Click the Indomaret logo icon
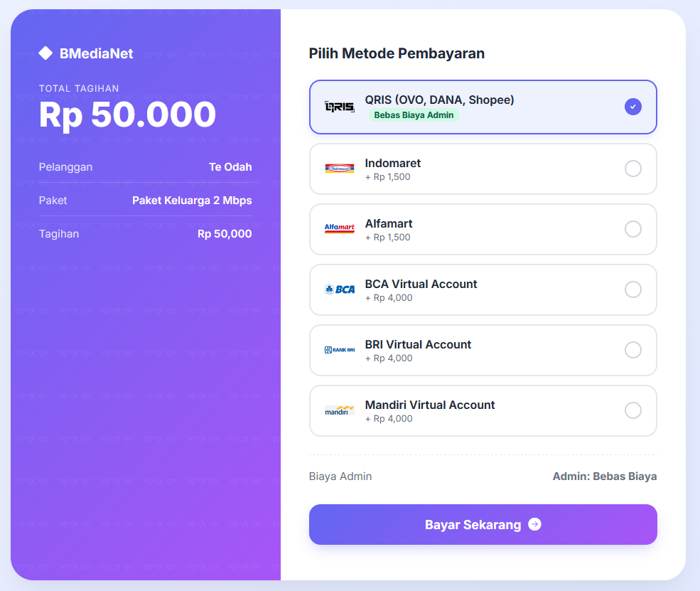 (339, 169)
